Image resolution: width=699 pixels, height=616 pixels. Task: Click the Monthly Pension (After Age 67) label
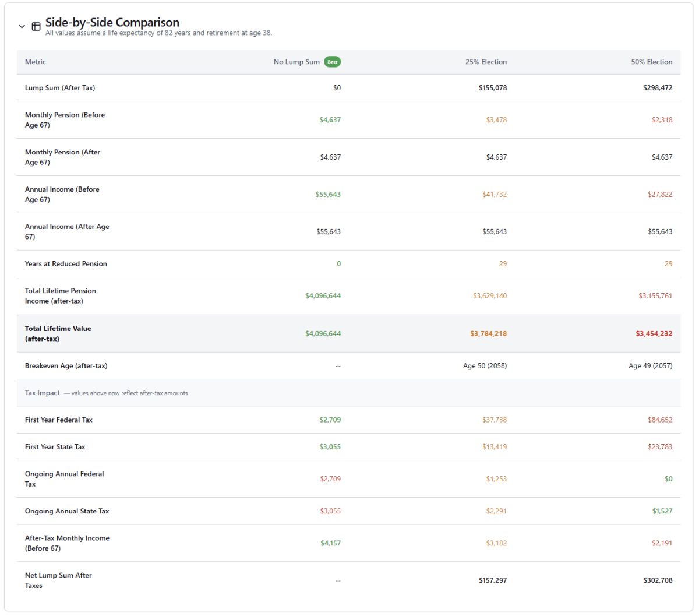click(63, 157)
